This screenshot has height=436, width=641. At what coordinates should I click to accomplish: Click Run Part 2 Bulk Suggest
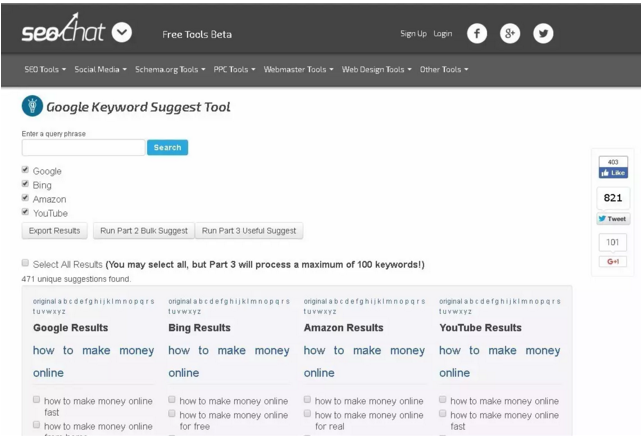(144, 231)
